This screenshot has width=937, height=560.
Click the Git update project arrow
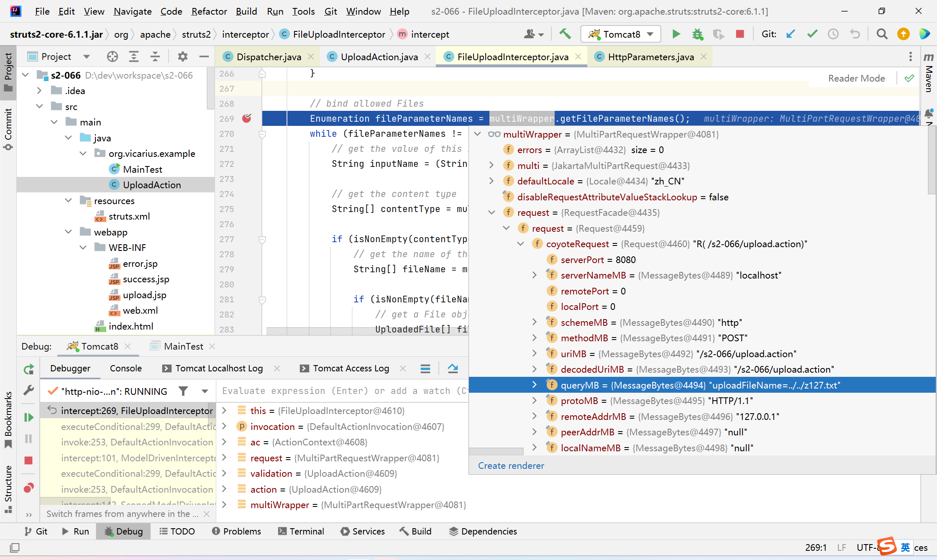791,34
